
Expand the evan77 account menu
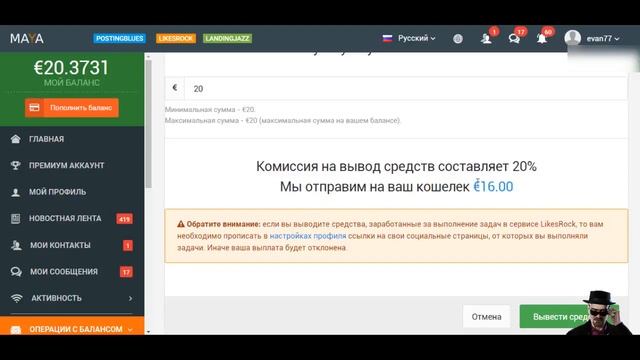pos(603,38)
